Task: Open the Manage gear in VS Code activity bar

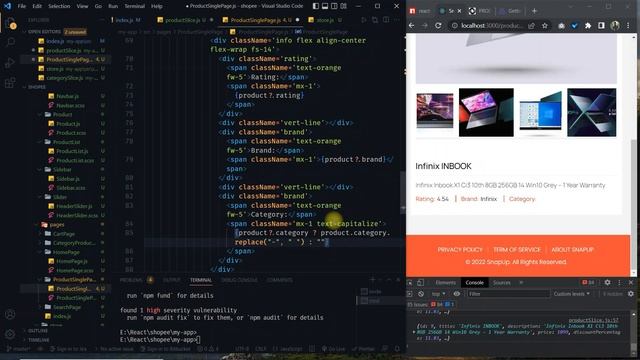Action: 11,334
